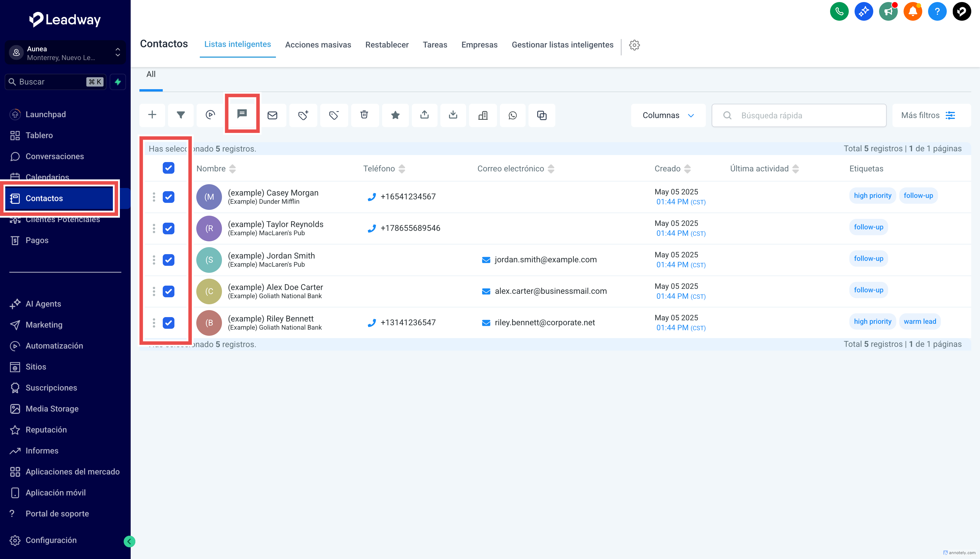Click the green phone dialer icon

click(839, 12)
